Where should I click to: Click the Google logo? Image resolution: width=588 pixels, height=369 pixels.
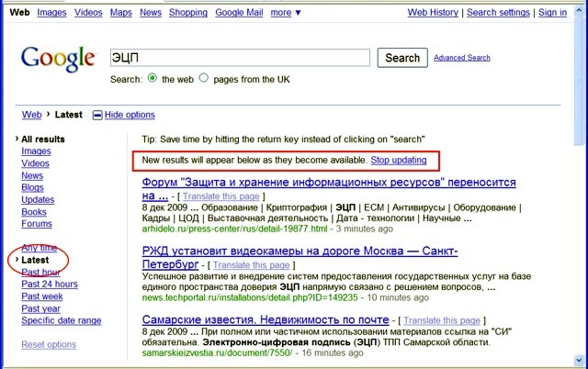(59, 60)
